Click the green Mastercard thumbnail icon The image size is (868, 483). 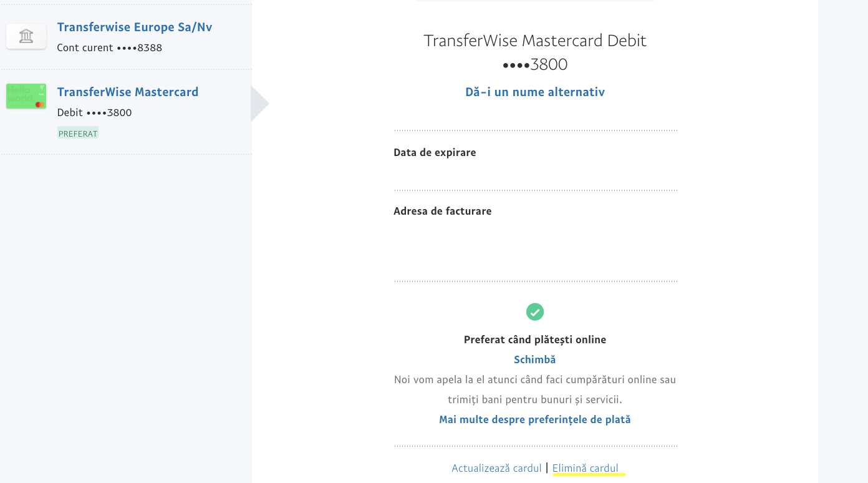(26, 96)
